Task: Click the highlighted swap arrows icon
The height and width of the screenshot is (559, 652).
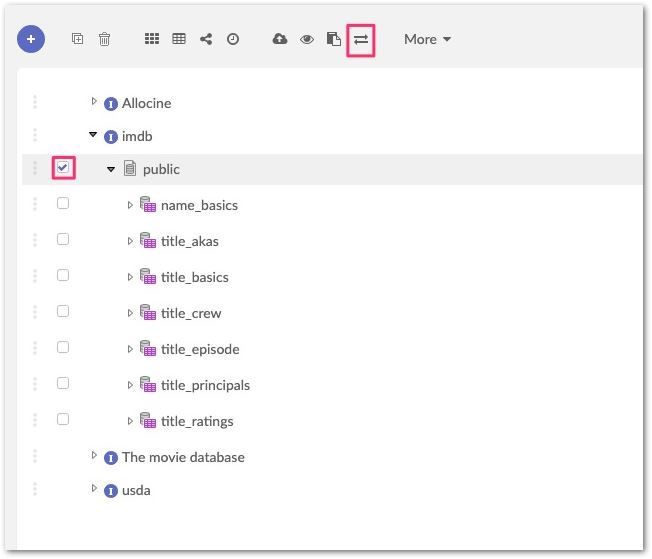Action: (361, 39)
